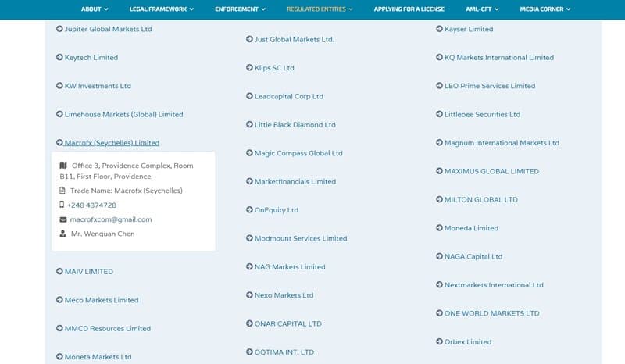Click arrow icon next to Marketfinancials Limited

tap(249, 181)
